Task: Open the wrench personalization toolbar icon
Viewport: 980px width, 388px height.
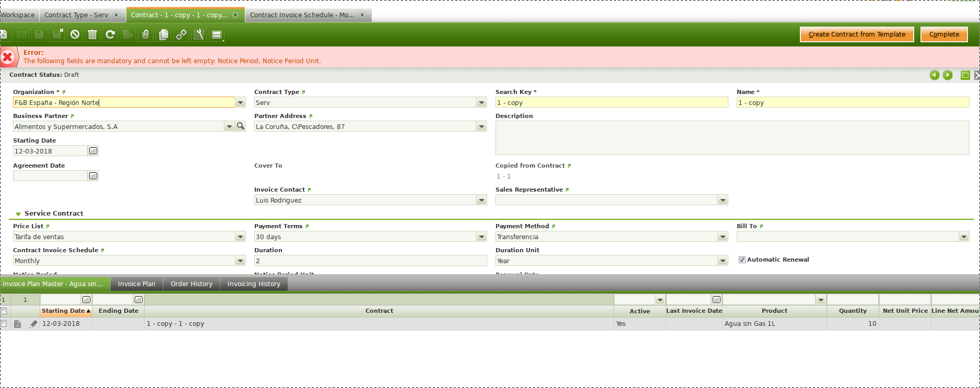Action: click(x=199, y=34)
